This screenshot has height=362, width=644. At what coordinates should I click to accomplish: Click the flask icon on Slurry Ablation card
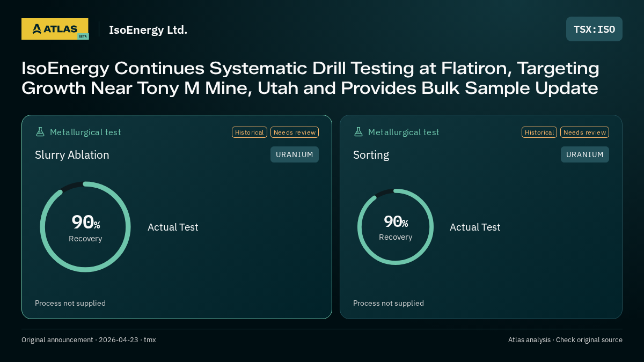tap(40, 132)
